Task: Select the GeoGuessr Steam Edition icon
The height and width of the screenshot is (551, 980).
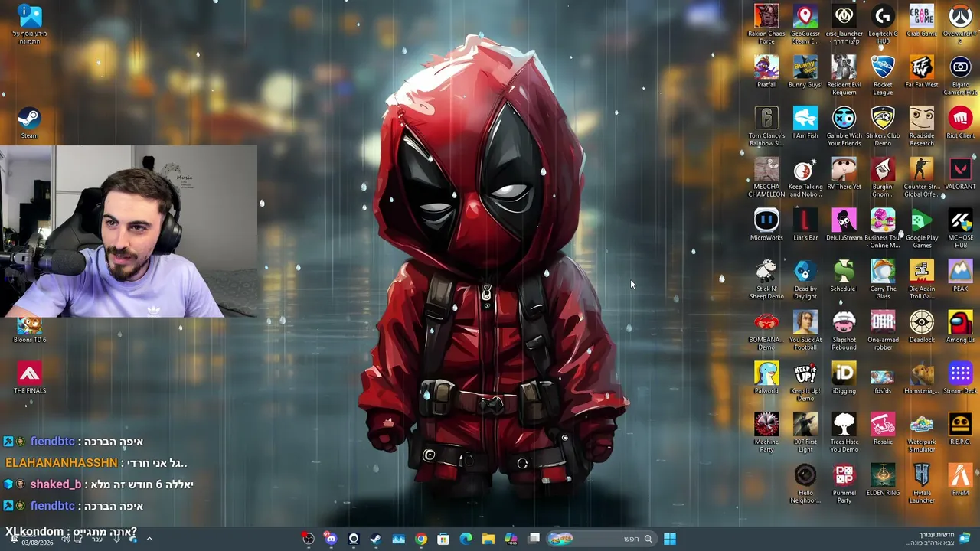Action: coord(805,23)
